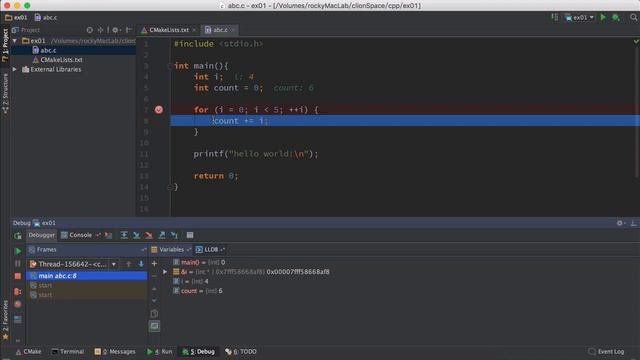Move to next frame with blue down arrow
The image size is (640, 360).
click(x=141, y=264)
